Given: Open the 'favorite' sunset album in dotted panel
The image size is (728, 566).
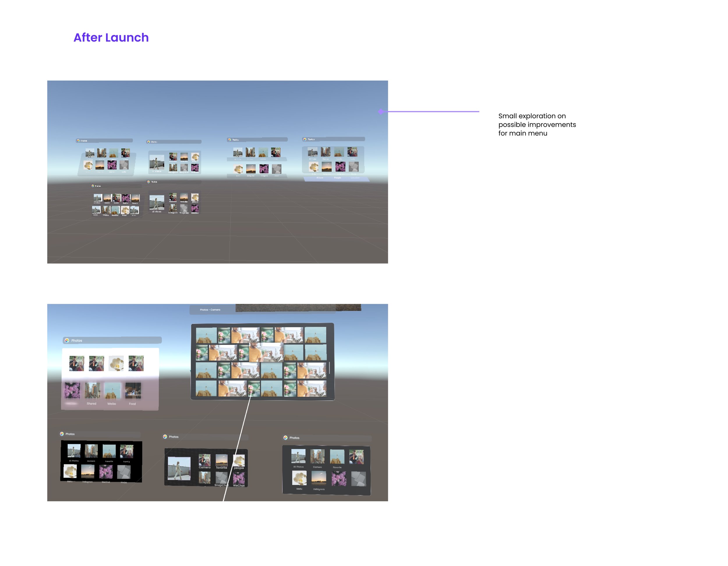Looking at the screenshot, I should (222, 460).
